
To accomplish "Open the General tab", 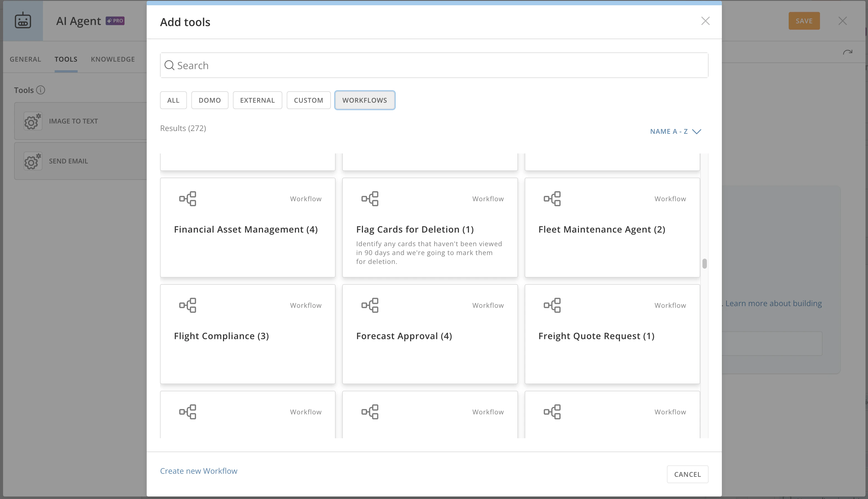I will [25, 59].
